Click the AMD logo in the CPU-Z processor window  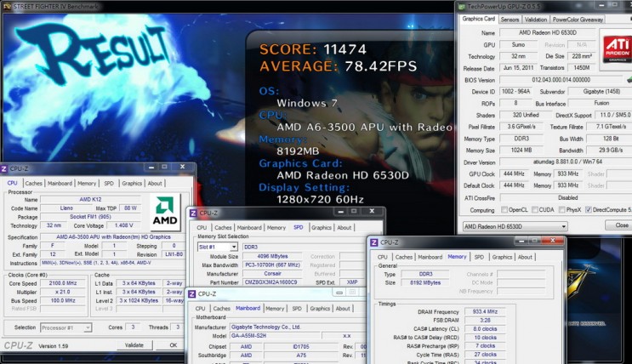164,213
